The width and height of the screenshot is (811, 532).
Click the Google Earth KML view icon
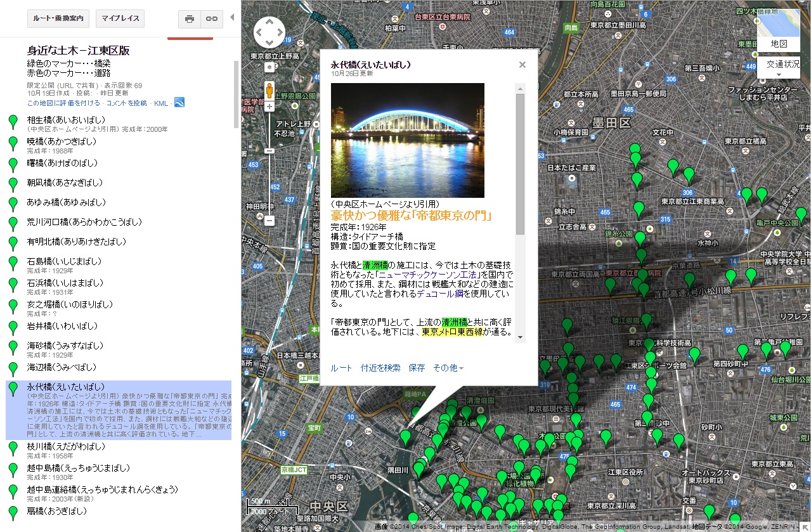[179, 103]
